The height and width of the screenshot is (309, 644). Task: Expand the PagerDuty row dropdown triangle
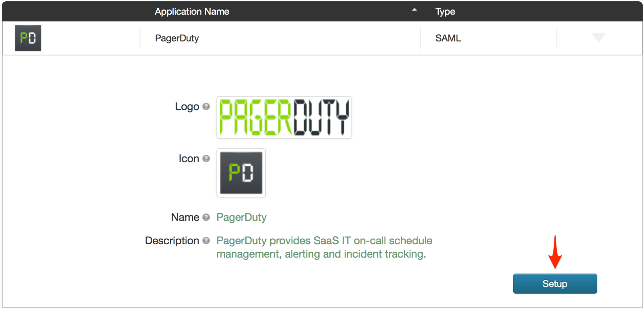598,37
